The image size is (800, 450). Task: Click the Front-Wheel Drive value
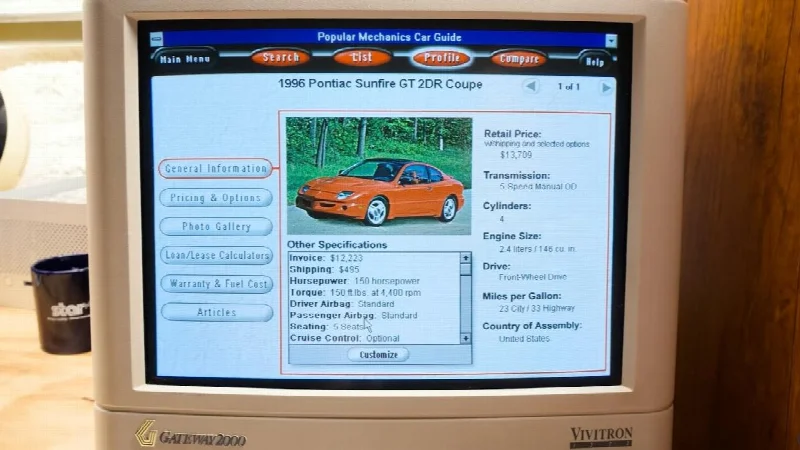coord(533,277)
